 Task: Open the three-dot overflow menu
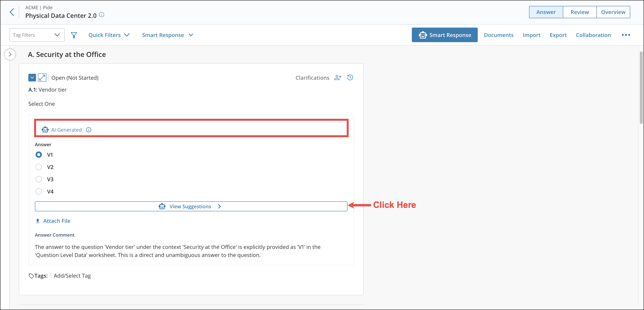(x=626, y=35)
